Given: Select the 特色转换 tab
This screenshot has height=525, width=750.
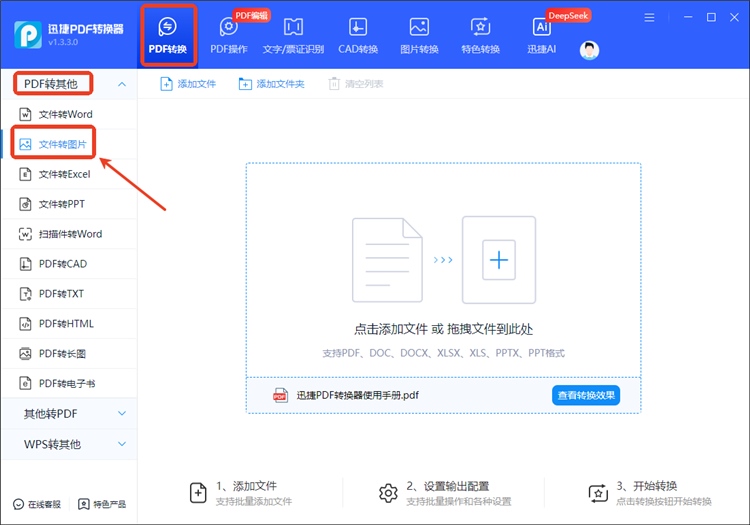Looking at the screenshot, I should [x=480, y=35].
